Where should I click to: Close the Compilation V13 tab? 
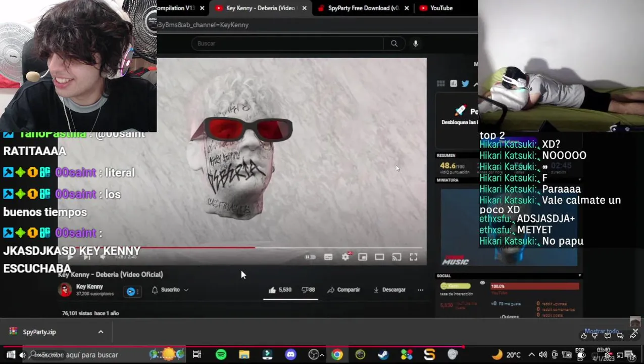pyautogui.click(x=202, y=8)
